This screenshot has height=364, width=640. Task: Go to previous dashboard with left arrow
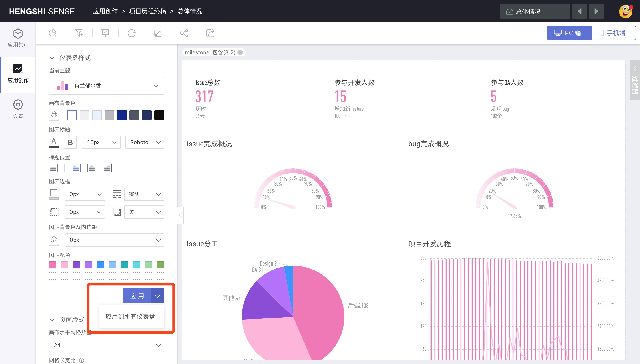click(579, 11)
